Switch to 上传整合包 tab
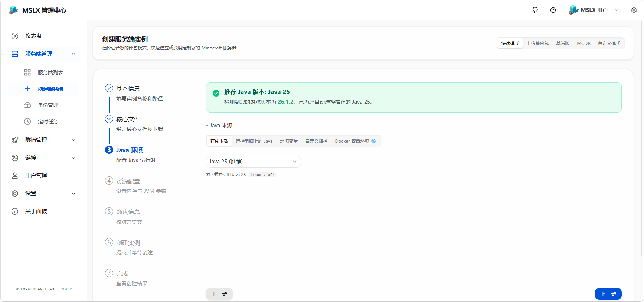This screenshot has height=302, width=644. (537, 43)
